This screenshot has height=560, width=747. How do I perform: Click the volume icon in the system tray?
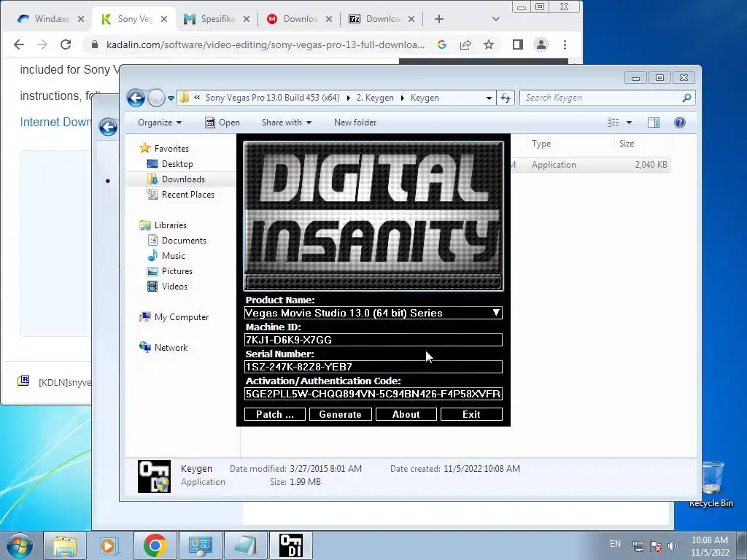tap(673, 546)
